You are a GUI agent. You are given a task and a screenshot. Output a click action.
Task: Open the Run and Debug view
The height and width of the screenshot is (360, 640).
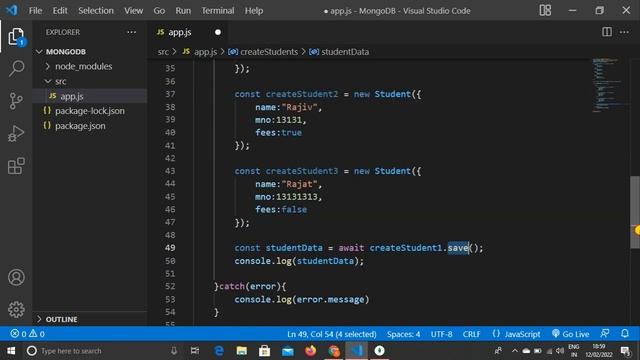click(16, 133)
